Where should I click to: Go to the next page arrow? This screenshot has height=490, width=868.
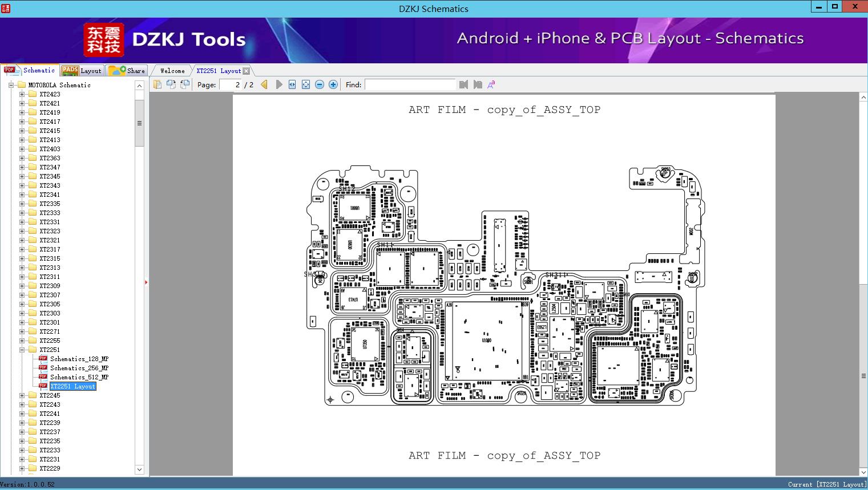pos(278,84)
